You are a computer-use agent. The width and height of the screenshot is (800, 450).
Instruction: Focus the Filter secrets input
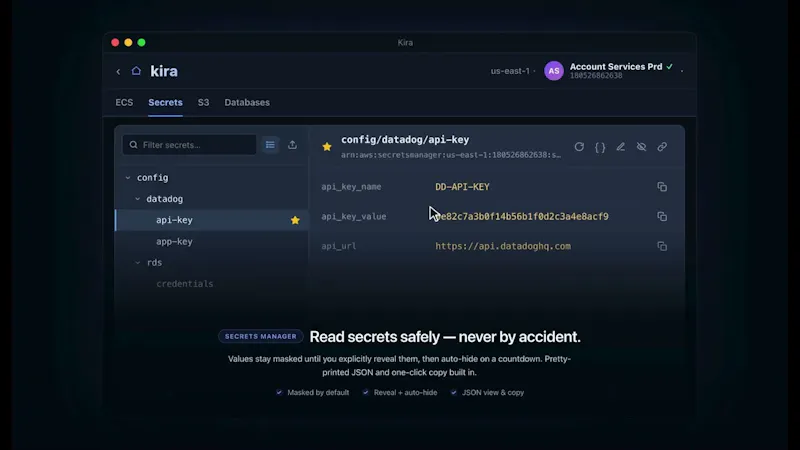189,145
